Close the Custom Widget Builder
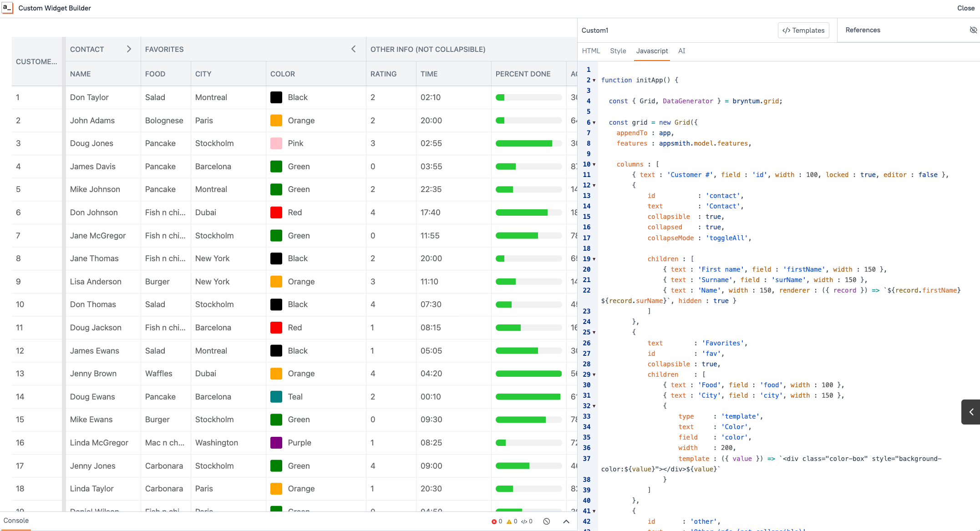The width and height of the screenshot is (980, 531). pos(965,8)
